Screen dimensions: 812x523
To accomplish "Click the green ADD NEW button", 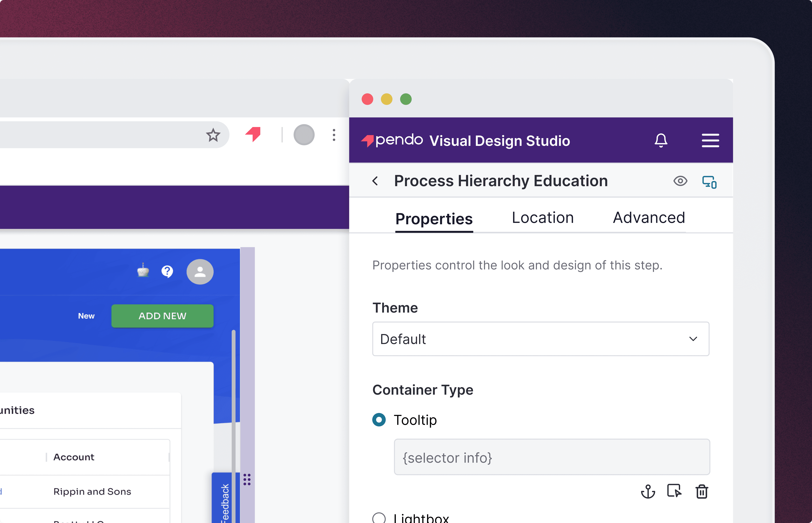I will point(162,316).
